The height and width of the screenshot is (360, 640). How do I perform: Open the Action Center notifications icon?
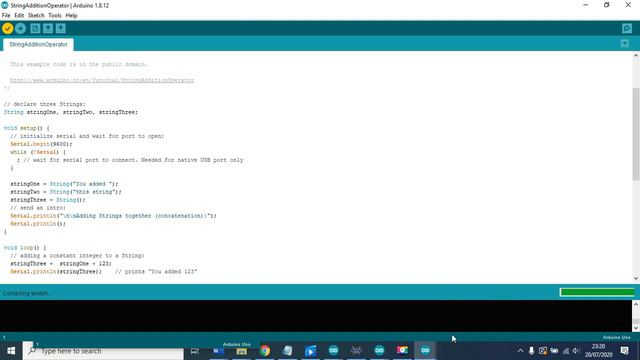[x=624, y=351]
